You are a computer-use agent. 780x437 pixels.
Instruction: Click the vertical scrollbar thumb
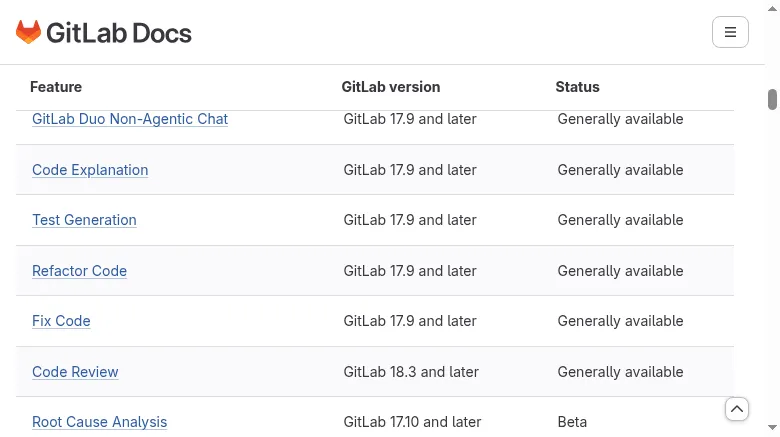pos(772,99)
